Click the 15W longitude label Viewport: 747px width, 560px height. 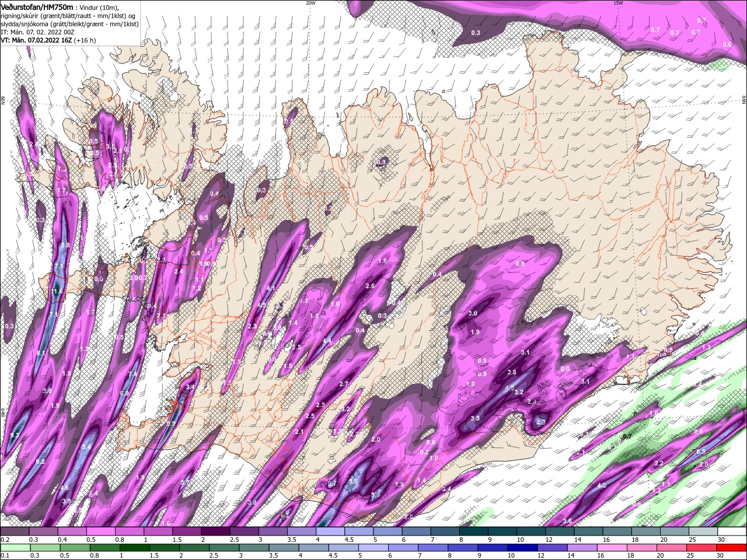click(x=618, y=3)
